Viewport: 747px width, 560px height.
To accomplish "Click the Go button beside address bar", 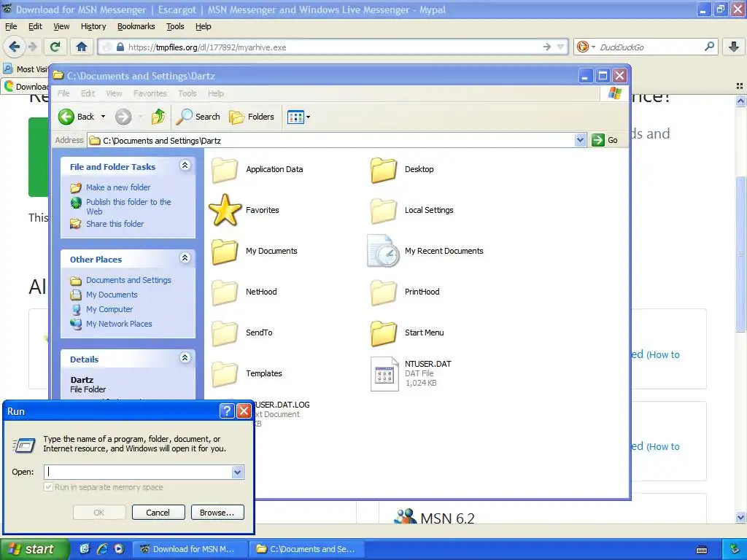I will (x=605, y=141).
